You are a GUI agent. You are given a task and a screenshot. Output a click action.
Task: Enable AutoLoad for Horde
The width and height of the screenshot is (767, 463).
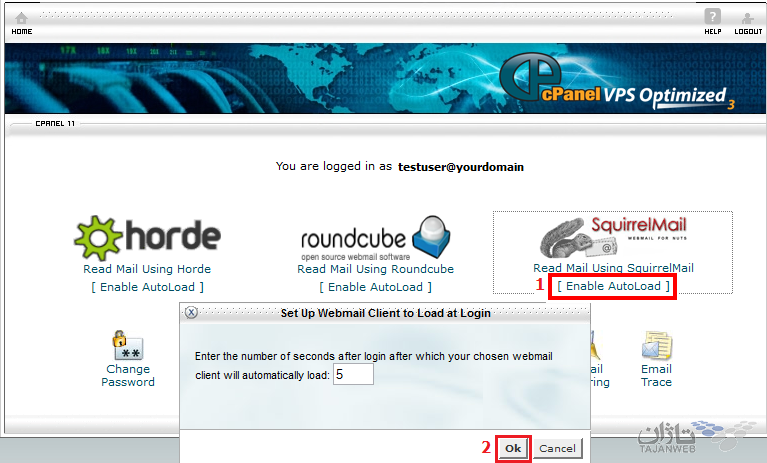(147, 287)
